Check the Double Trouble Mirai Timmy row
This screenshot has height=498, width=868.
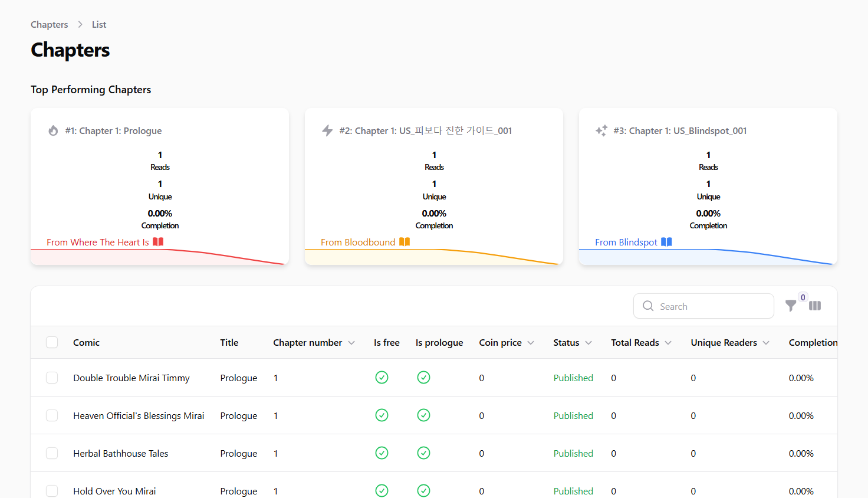[52, 378]
